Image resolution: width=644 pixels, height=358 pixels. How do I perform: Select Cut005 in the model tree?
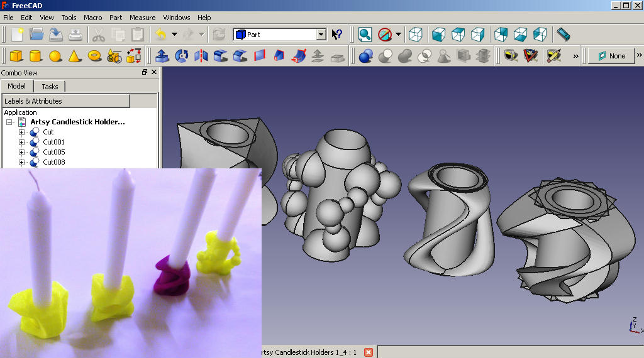point(53,152)
